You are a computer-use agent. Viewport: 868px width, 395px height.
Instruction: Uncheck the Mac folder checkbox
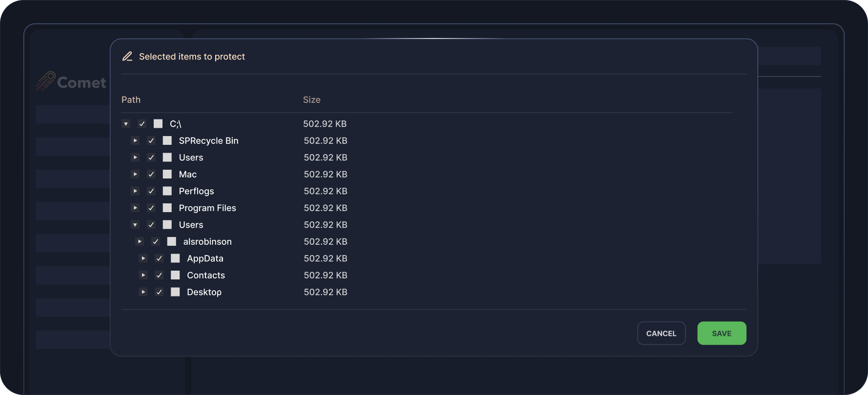[x=151, y=175]
